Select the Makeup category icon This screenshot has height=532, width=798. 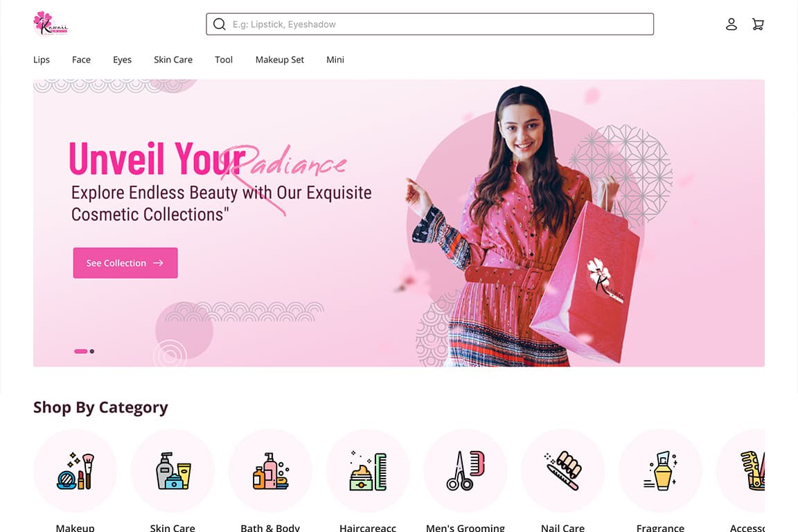75,471
